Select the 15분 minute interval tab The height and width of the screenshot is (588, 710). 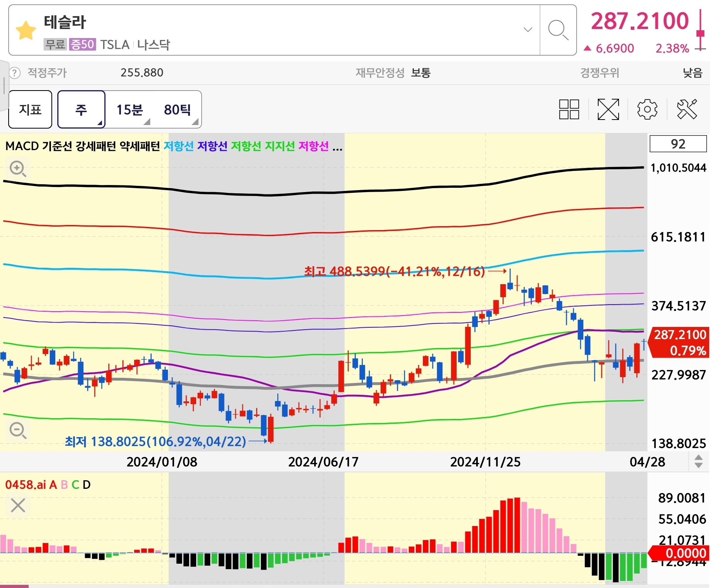pos(129,109)
